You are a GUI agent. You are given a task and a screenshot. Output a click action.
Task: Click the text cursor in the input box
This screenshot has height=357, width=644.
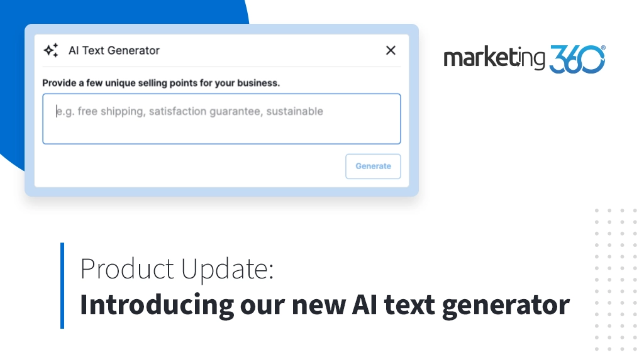tap(57, 111)
